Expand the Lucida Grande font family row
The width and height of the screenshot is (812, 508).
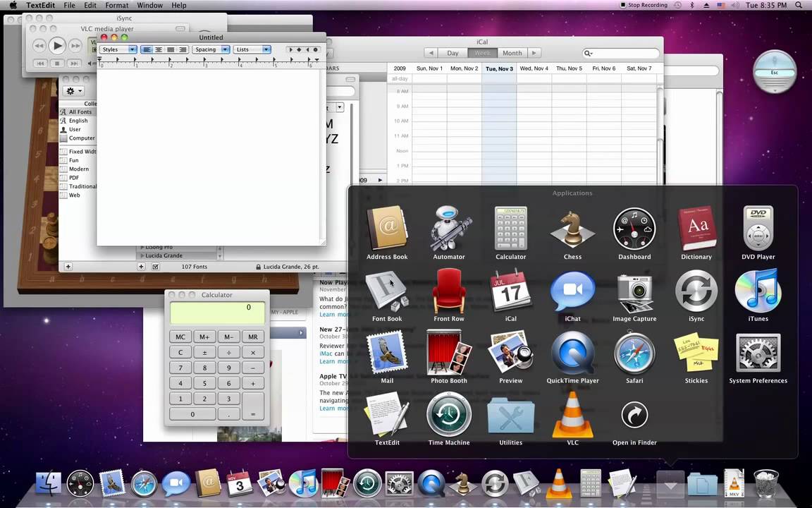click(x=142, y=255)
